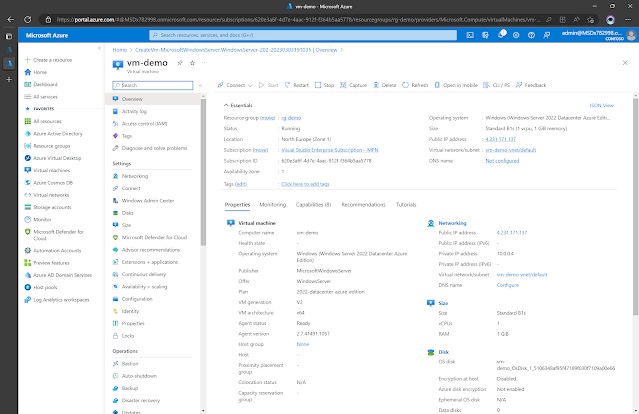Stop the virtual machine
The height and width of the screenshot is (414, 639).
[324, 85]
